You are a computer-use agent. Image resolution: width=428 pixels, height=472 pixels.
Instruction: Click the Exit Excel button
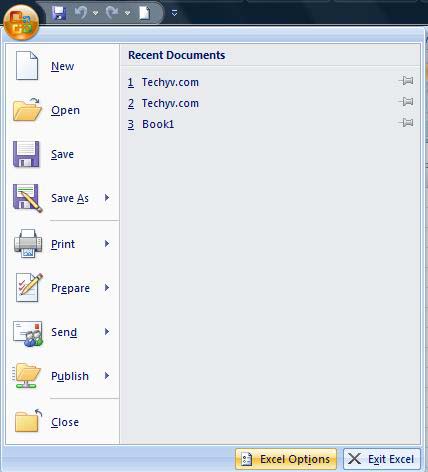pyautogui.click(x=382, y=459)
